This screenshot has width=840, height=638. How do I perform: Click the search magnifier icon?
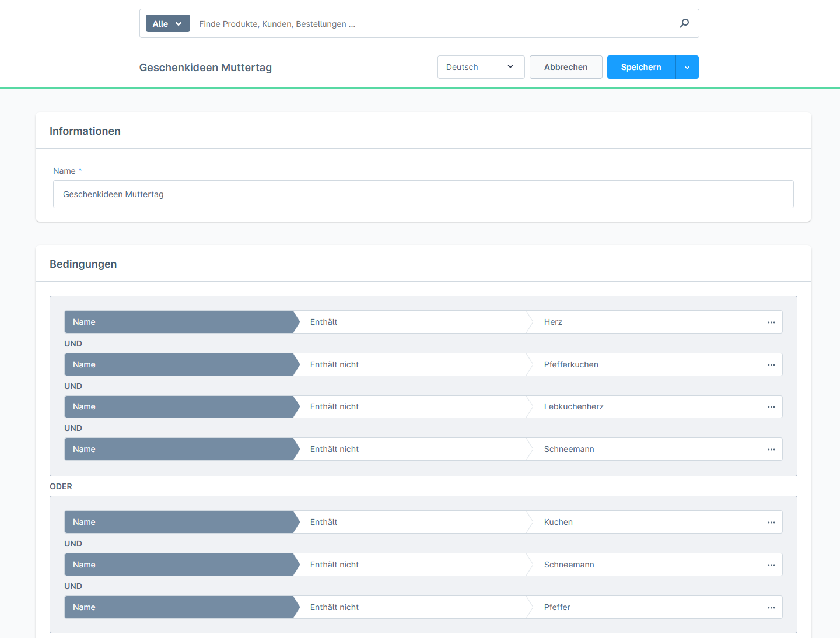coord(684,23)
